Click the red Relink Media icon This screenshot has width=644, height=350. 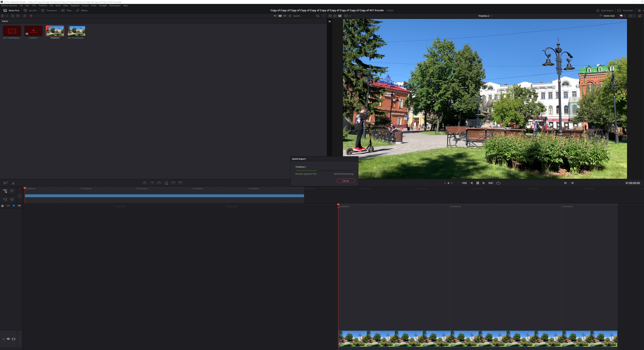coord(31,16)
